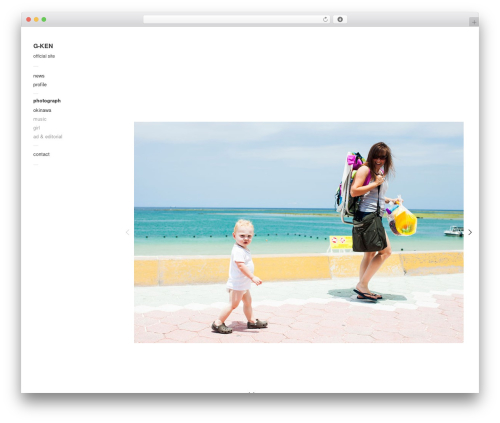Click the G-KEN site title
Screen dimensions: 500x423
pyautogui.click(x=43, y=46)
